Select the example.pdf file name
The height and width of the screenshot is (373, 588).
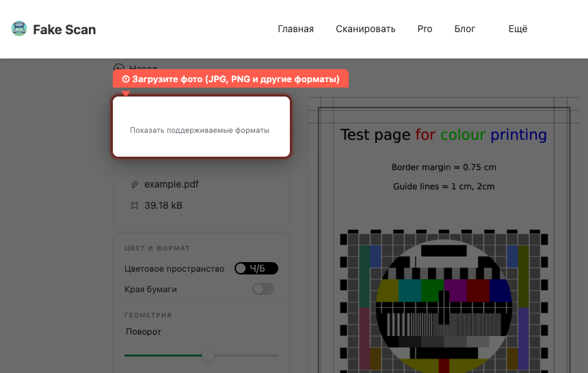(x=172, y=184)
